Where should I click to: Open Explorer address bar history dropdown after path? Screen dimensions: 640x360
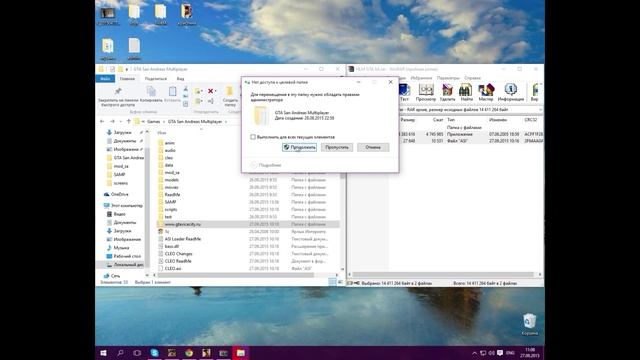227,122
